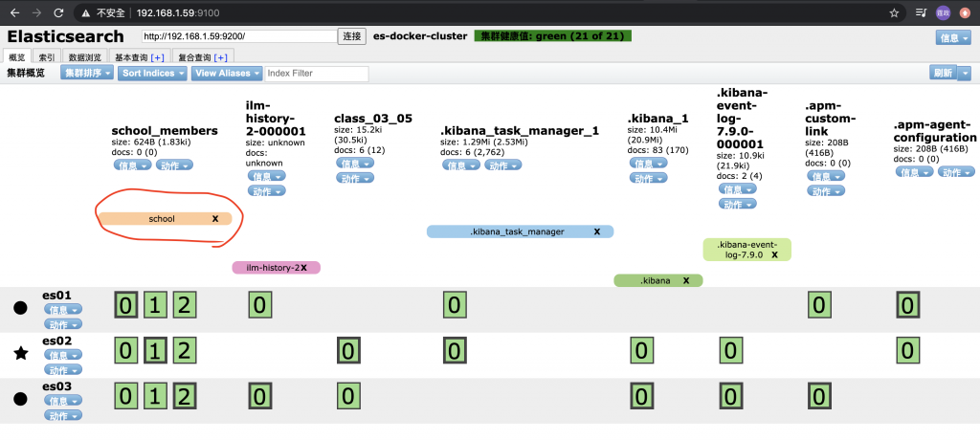The height and width of the screenshot is (440, 980).
Task: Click the .kibana_task_manager_1 index name
Action: click(520, 131)
